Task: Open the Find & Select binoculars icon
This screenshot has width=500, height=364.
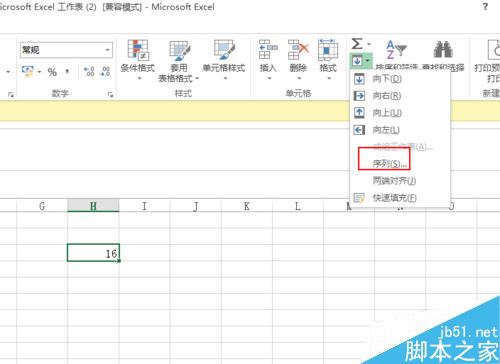Action: pos(443,49)
